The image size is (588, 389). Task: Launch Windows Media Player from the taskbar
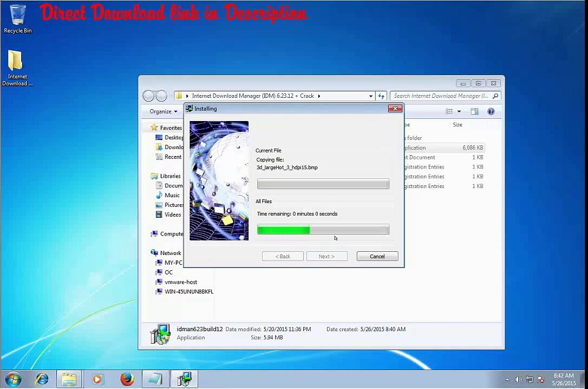[97, 379]
